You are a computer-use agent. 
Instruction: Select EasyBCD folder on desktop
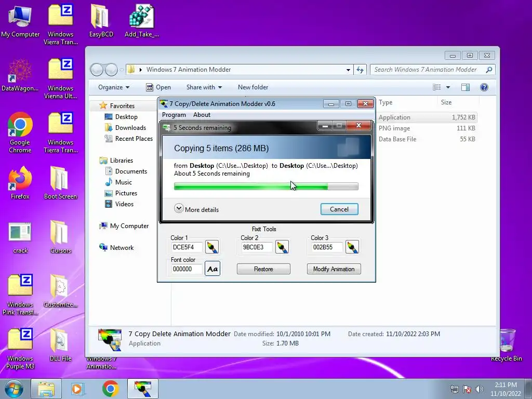(x=101, y=21)
